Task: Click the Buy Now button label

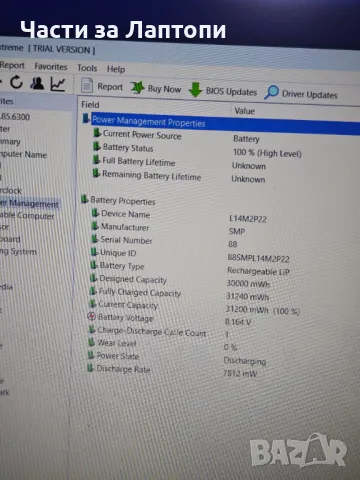Action: [x=164, y=89]
